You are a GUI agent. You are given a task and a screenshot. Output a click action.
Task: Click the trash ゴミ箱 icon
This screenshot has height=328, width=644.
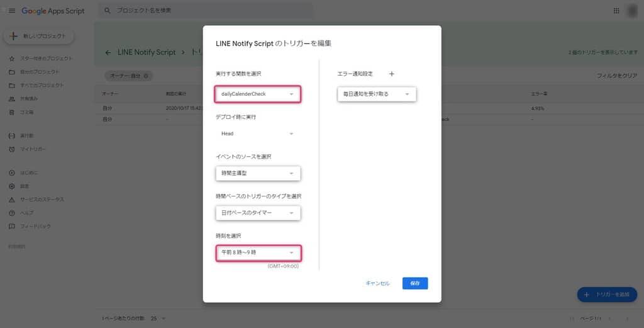pyautogui.click(x=12, y=112)
